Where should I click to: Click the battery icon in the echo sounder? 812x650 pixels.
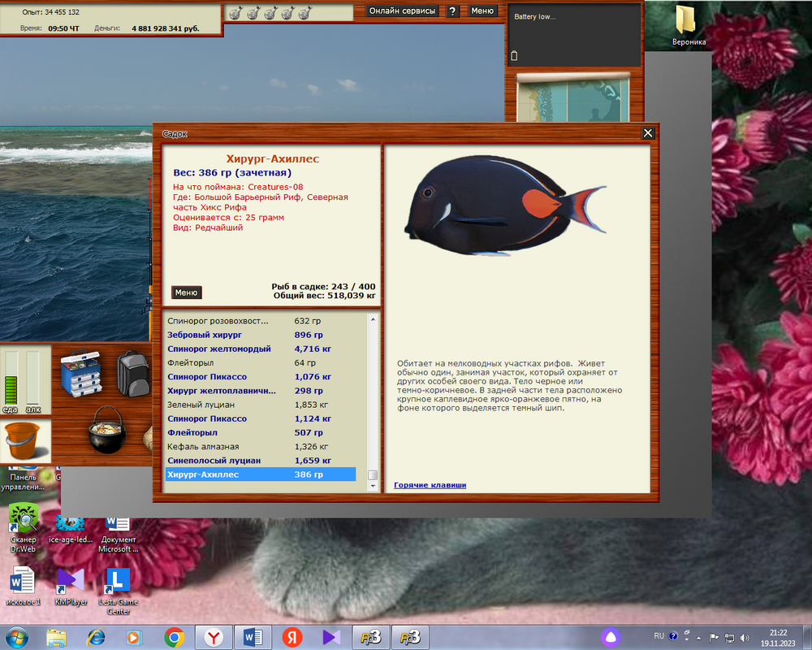tap(514, 56)
